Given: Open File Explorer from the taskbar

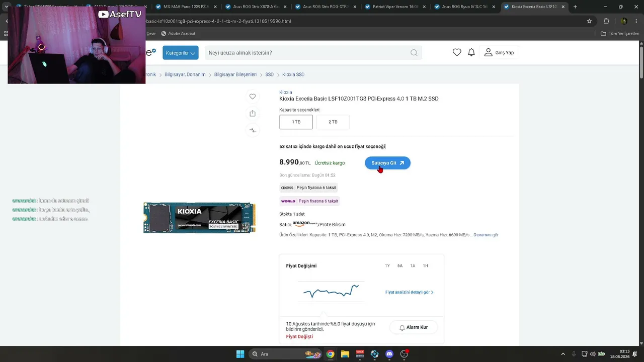Looking at the screenshot, I should 345,354.
